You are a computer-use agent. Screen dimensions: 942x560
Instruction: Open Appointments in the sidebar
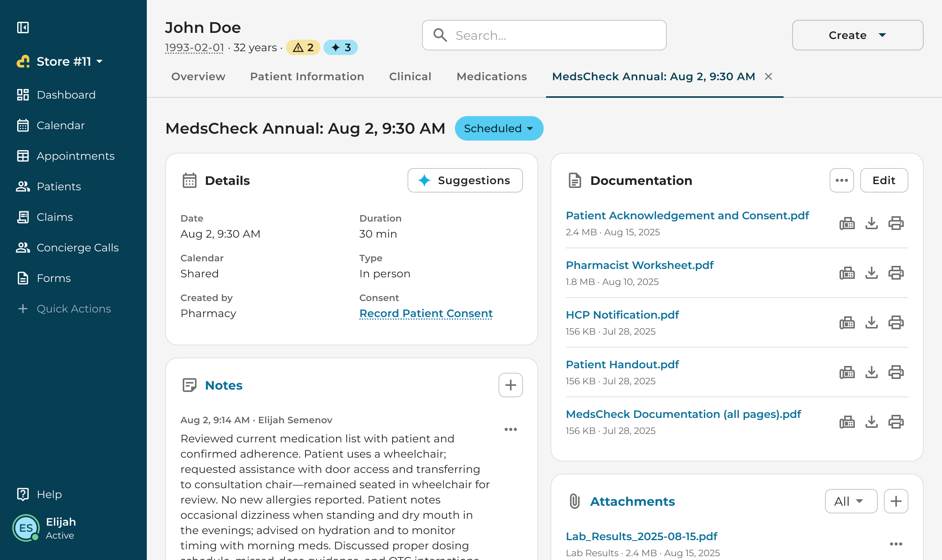[x=66, y=156]
